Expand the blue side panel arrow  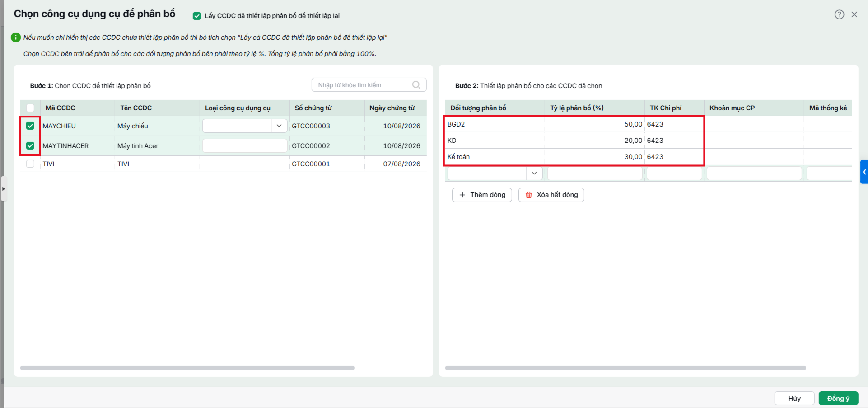[864, 172]
